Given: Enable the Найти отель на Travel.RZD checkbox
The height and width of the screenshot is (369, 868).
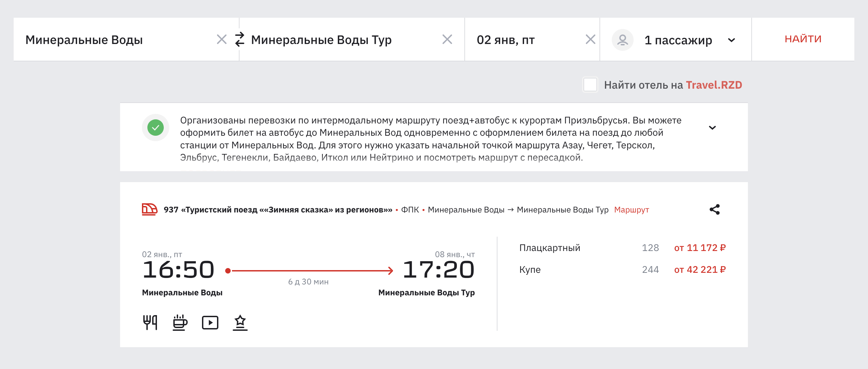Looking at the screenshot, I should 590,85.
